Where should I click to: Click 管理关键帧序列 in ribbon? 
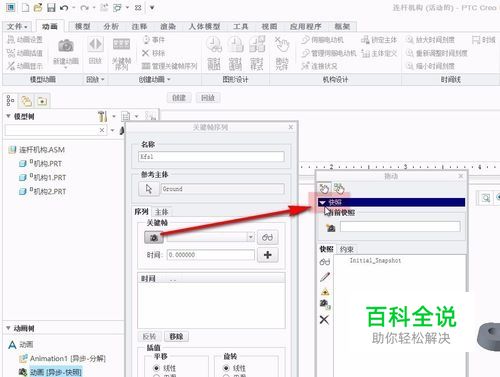pyautogui.click(x=170, y=66)
